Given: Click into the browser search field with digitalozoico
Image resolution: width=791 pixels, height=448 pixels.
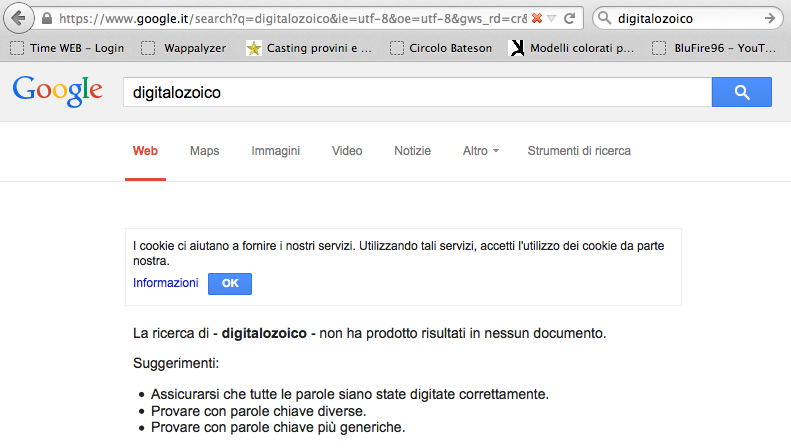Looking at the screenshot, I should [688, 19].
